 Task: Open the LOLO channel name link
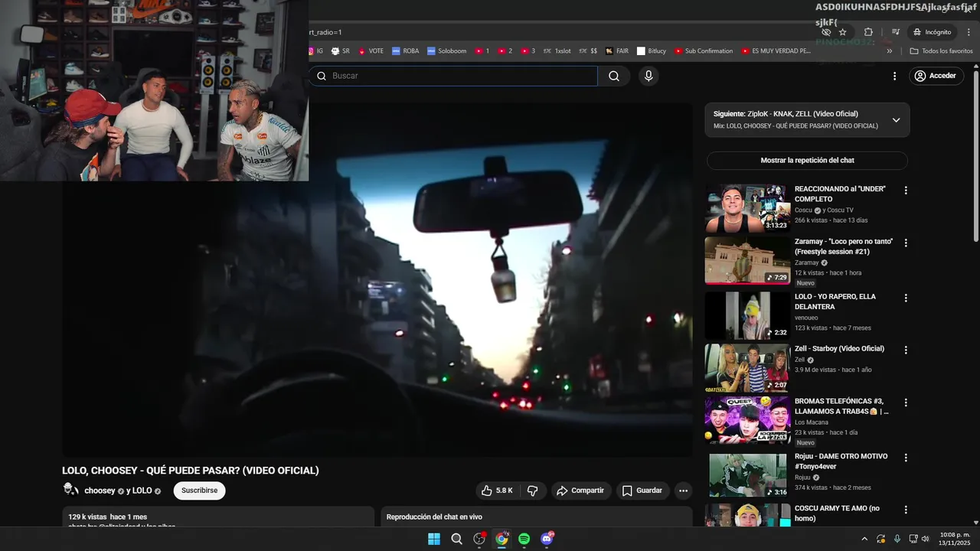[x=142, y=491]
